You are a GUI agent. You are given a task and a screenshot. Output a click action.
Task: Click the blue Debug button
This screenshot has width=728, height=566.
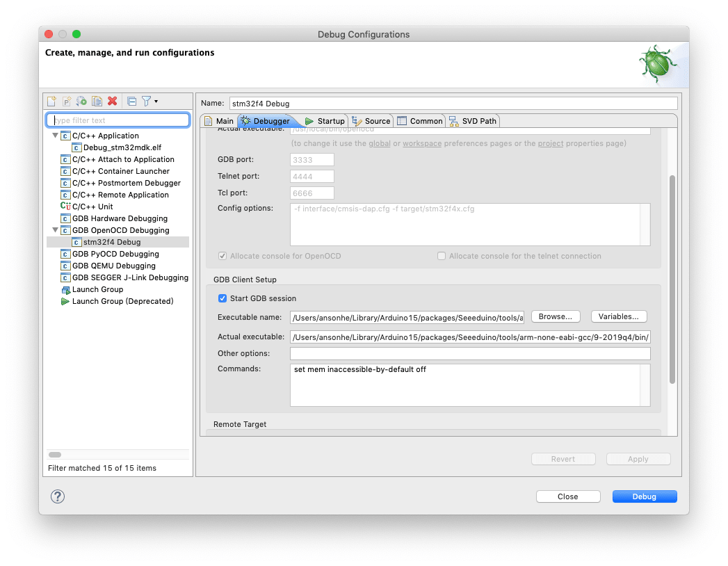(645, 497)
